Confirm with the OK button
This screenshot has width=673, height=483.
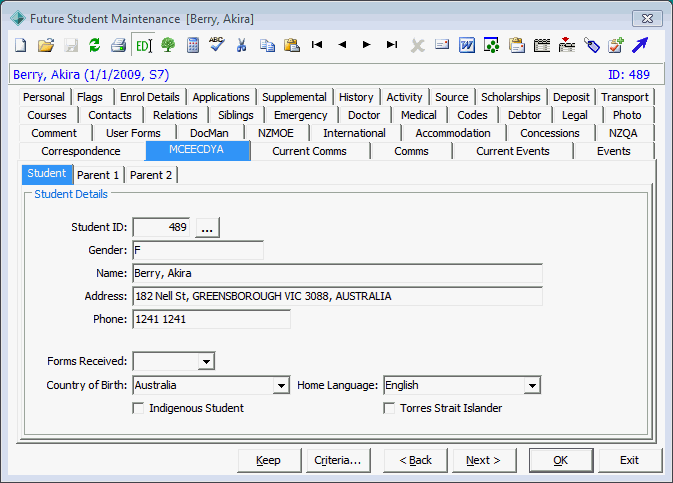[561, 460]
